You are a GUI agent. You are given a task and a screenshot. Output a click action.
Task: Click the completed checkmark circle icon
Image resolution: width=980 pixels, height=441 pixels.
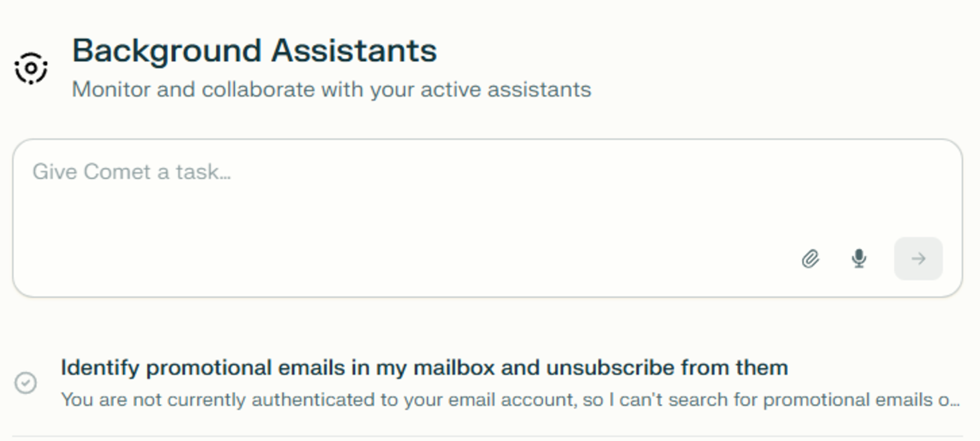pos(26,383)
